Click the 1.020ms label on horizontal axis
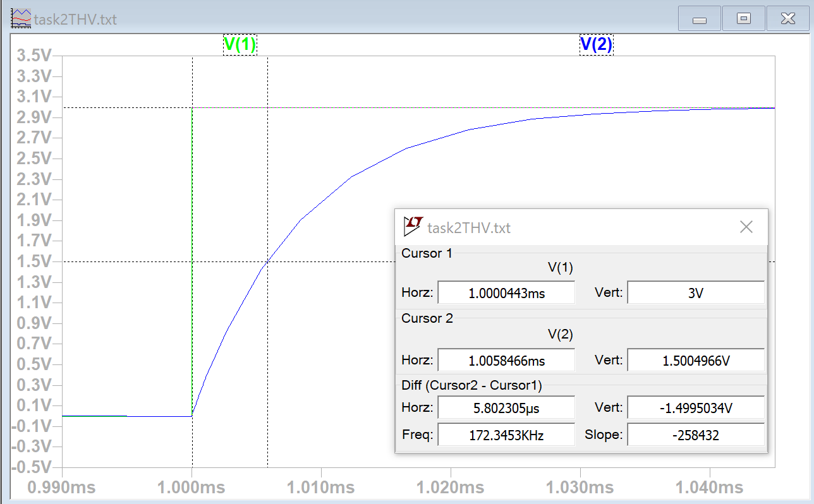Screen dimensions: 814x504 pyautogui.click(x=450, y=488)
